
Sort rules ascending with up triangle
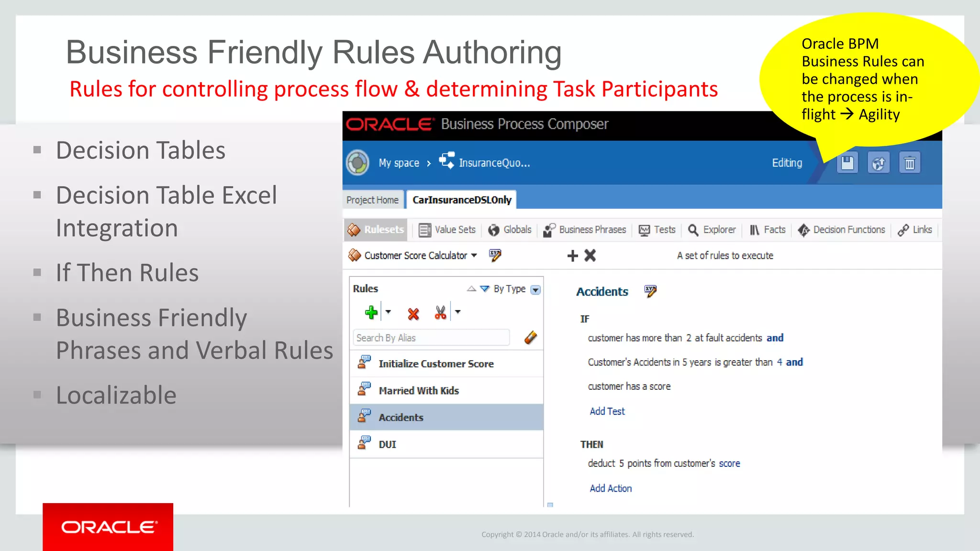point(471,288)
